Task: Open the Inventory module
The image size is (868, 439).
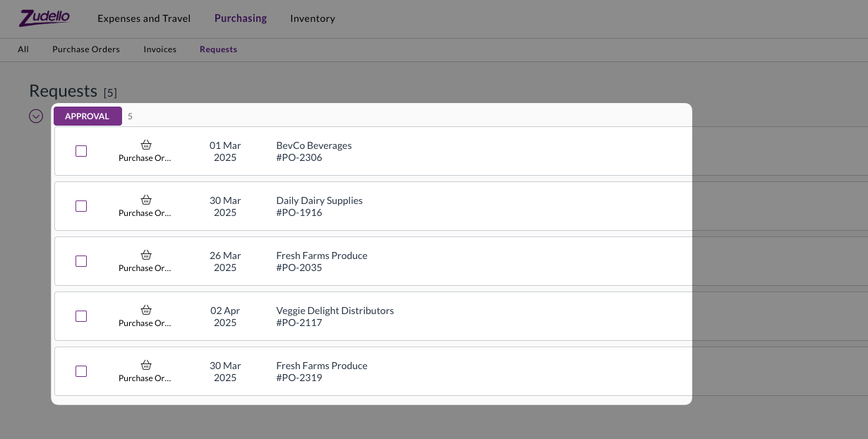Action: click(313, 18)
